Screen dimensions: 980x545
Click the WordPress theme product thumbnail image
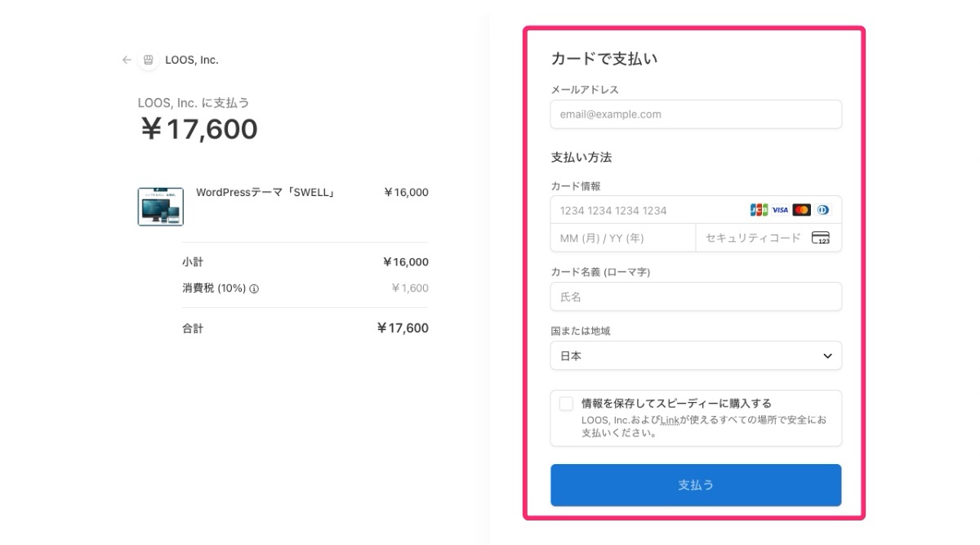click(x=159, y=206)
